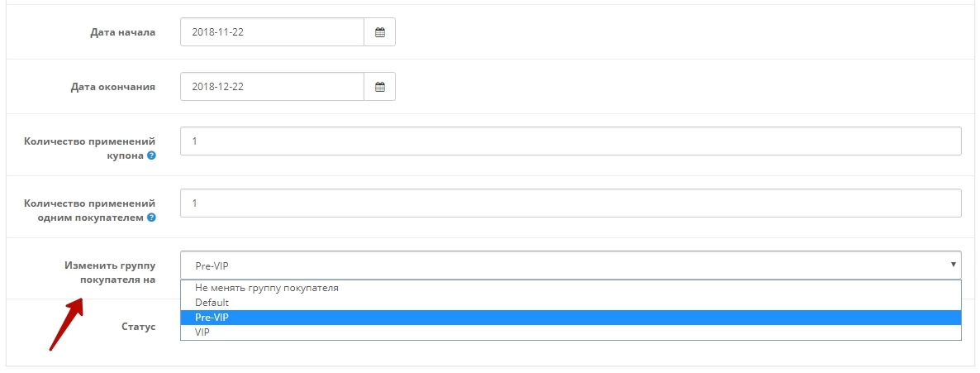Focus the uses per customer input field
The height and width of the screenshot is (373, 980).
click(x=571, y=203)
